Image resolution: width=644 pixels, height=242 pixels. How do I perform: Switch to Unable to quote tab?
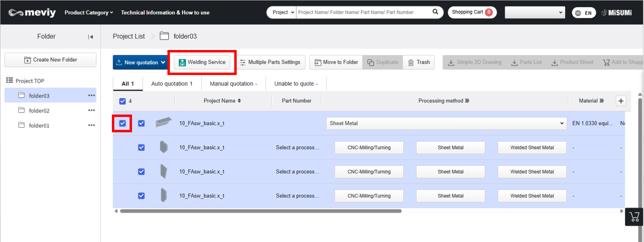(x=296, y=83)
